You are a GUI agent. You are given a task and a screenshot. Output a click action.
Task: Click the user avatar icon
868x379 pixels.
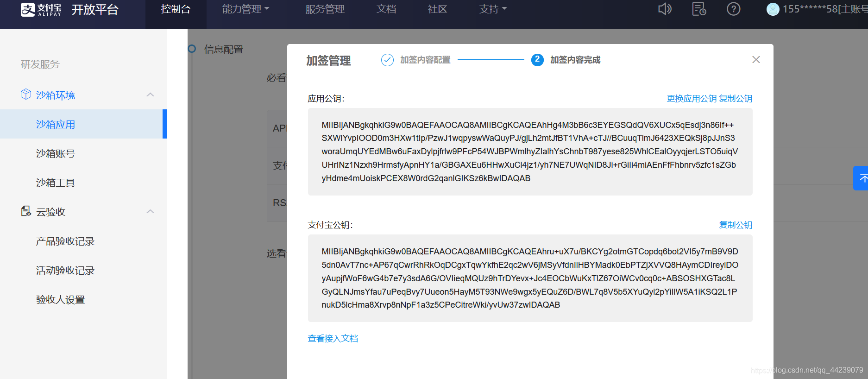pyautogui.click(x=773, y=9)
